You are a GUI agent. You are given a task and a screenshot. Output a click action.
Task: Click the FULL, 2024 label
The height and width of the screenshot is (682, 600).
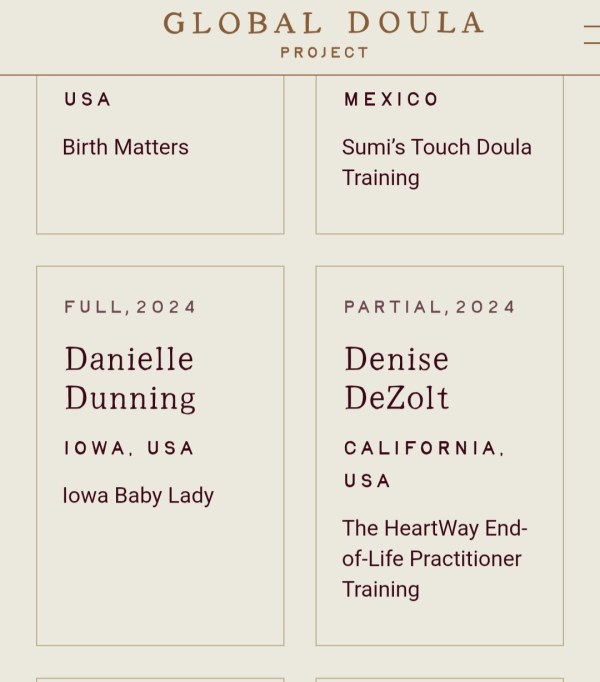pos(130,307)
